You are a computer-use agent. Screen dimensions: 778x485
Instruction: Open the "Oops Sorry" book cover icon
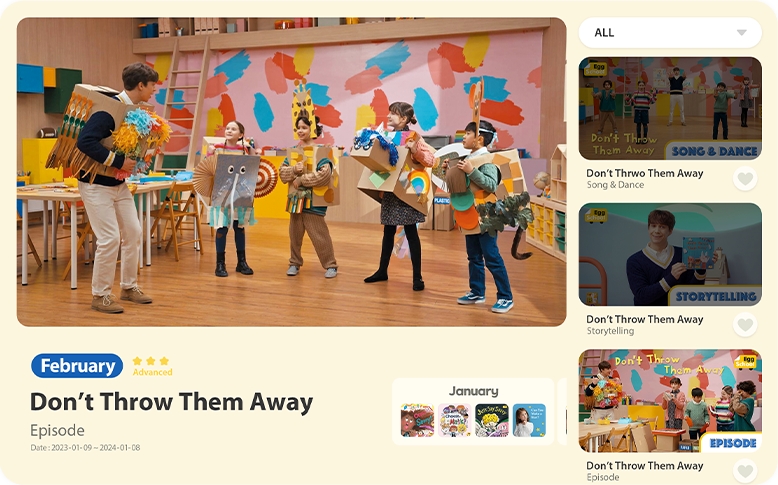[417, 420]
